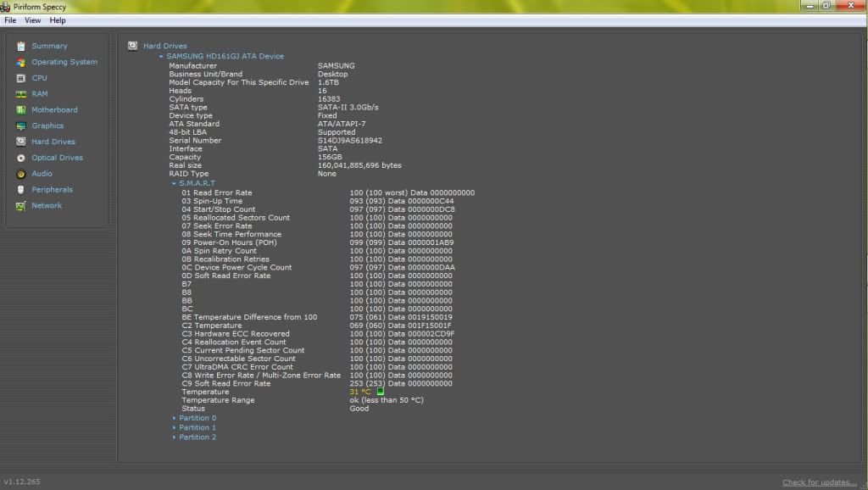Click the Check for updates link

pyautogui.click(x=820, y=482)
